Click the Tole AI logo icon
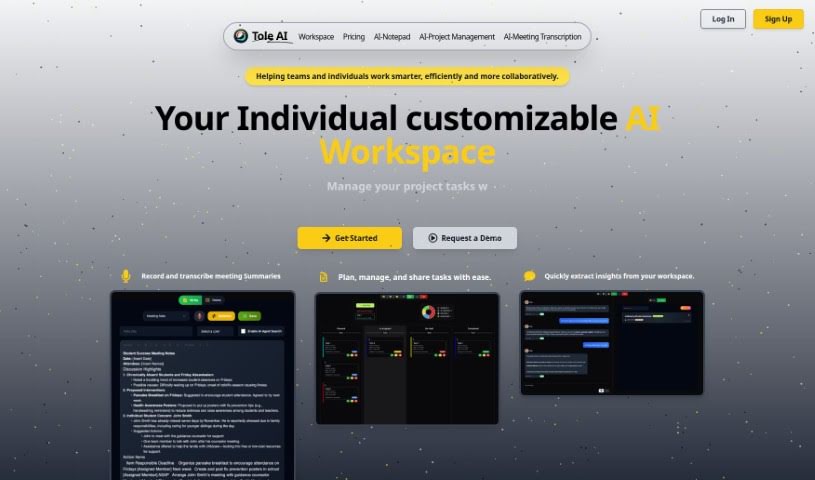The image size is (815, 480). [x=241, y=36]
